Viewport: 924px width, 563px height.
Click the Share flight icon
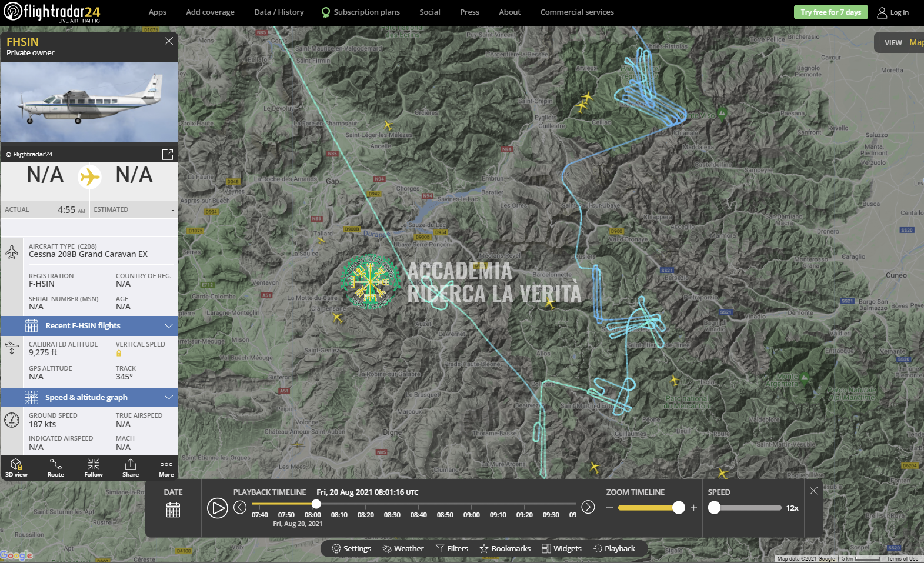(131, 467)
